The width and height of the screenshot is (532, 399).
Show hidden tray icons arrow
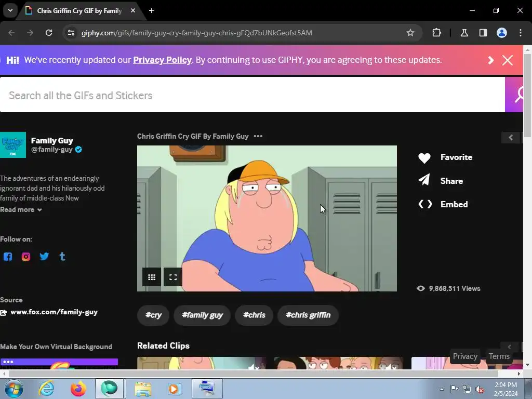(x=442, y=389)
